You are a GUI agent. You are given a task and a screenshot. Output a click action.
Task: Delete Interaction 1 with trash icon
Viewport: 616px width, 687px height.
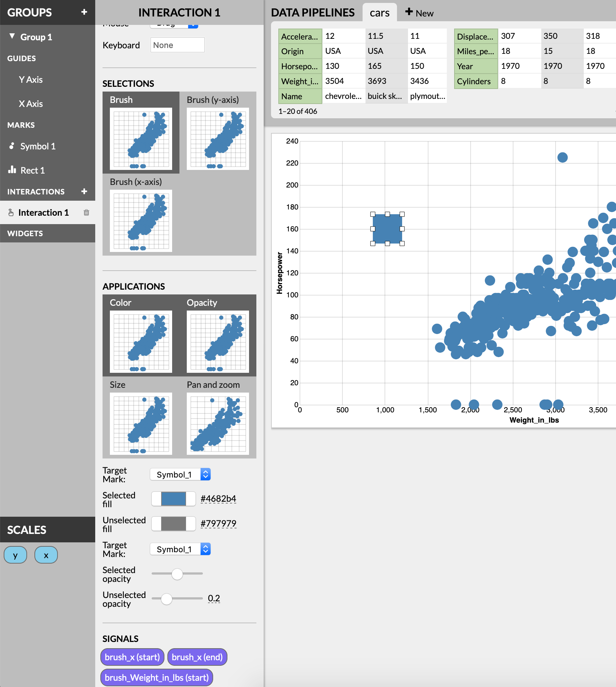(86, 212)
